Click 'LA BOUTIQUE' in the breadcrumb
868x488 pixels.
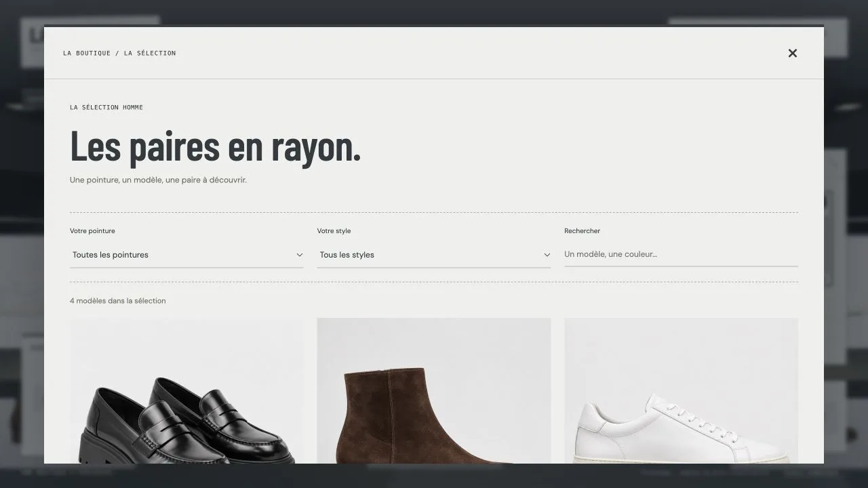tap(87, 53)
